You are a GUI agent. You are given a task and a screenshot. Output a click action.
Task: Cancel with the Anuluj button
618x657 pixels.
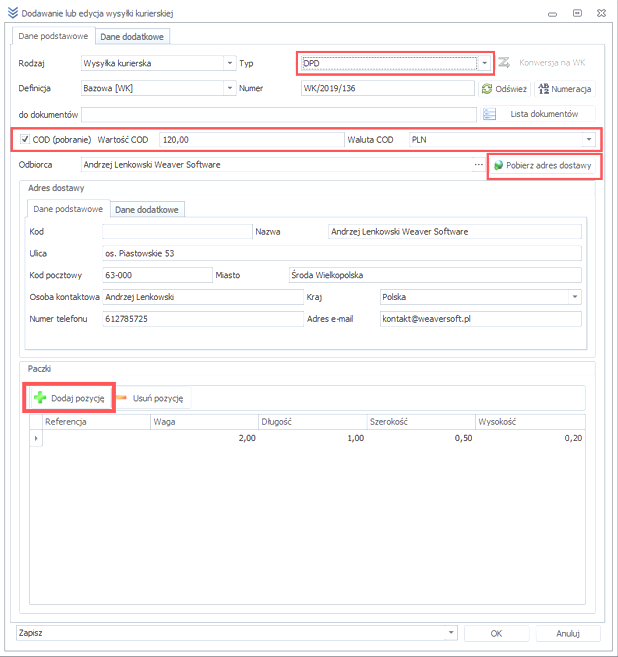tap(568, 633)
